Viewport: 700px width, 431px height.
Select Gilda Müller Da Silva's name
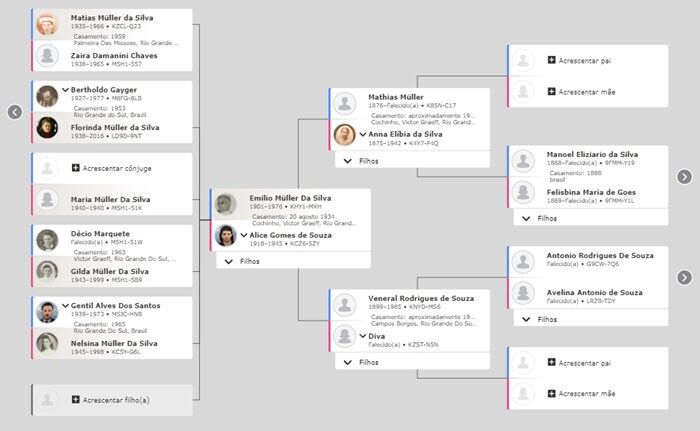click(x=110, y=271)
